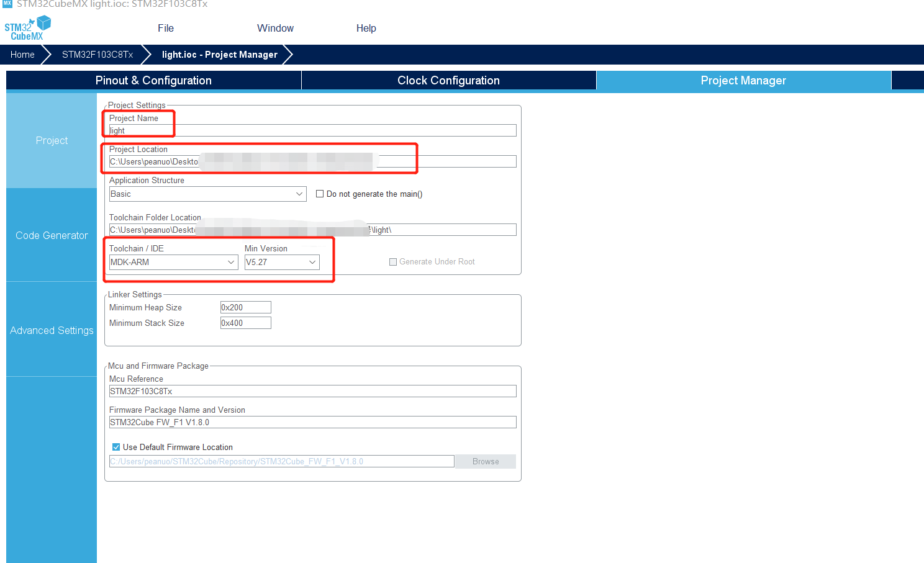Click the Mcu and Firmware Package label
The width and height of the screenshot is (924, 563).
158,366
